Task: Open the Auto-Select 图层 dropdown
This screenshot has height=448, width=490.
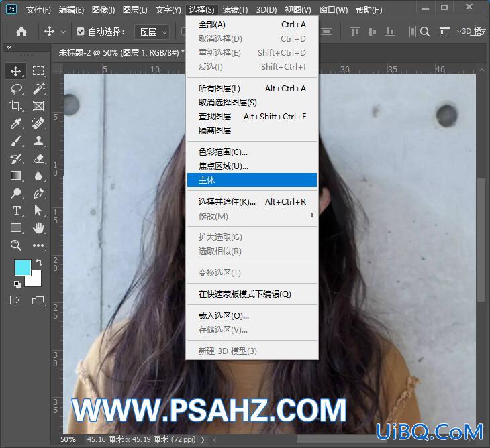Action: click(x=152, y=32)
